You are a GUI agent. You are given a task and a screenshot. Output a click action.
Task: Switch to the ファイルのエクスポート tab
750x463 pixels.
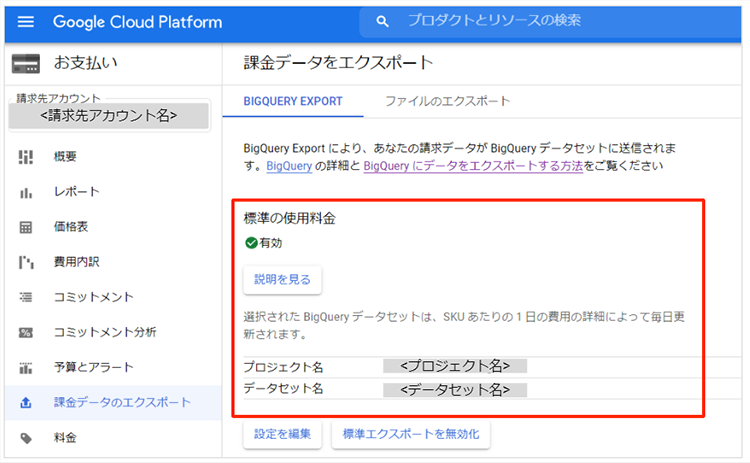pyautogui.click(x=448, y=101)
